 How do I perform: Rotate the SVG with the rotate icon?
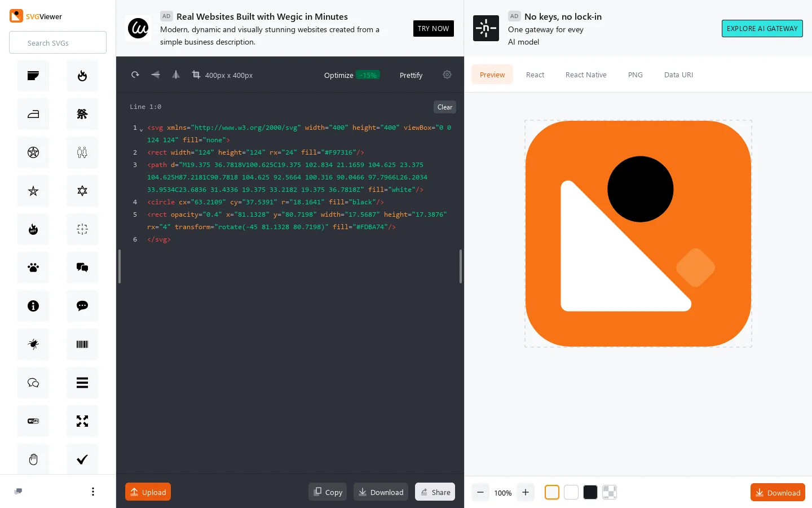(x=135, y=75)
